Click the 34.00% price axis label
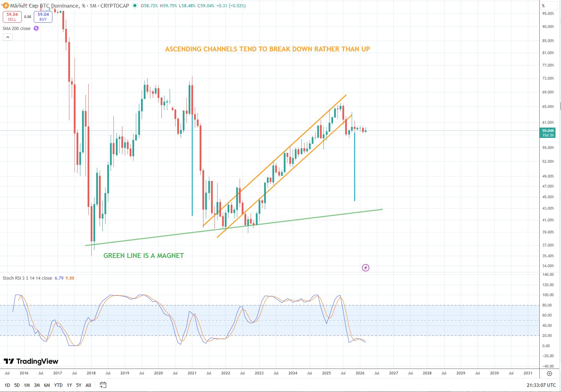 pos(548,266)
